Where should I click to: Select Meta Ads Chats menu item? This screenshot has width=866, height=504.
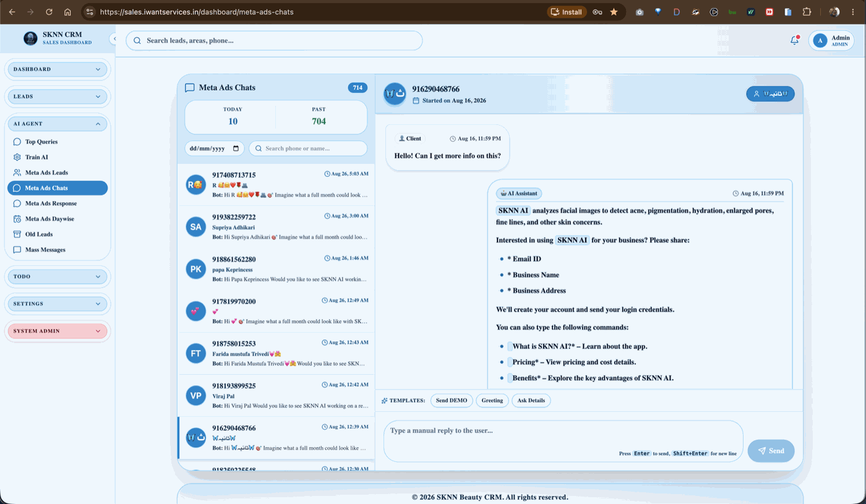[58, 188]
